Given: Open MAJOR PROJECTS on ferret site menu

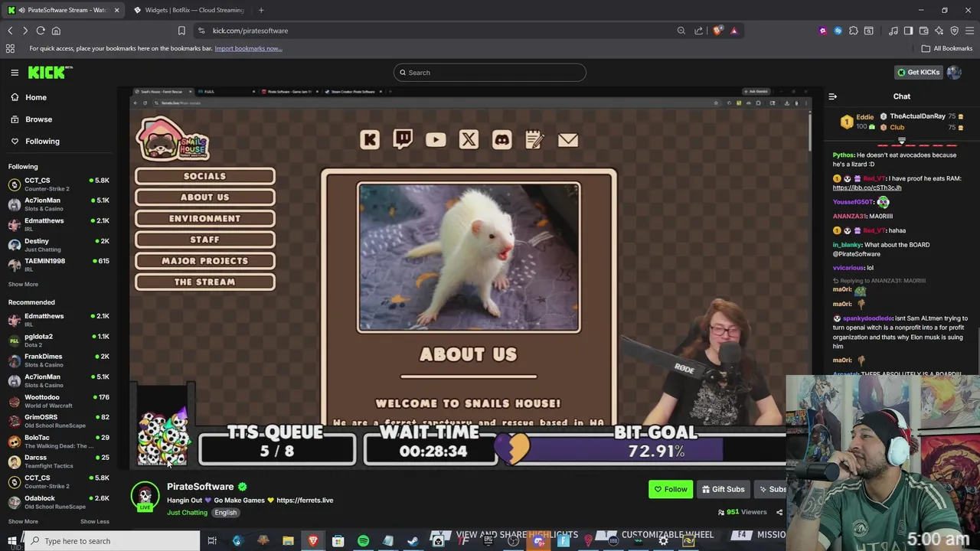Looking at the screenshot, I should click(204, 261).
